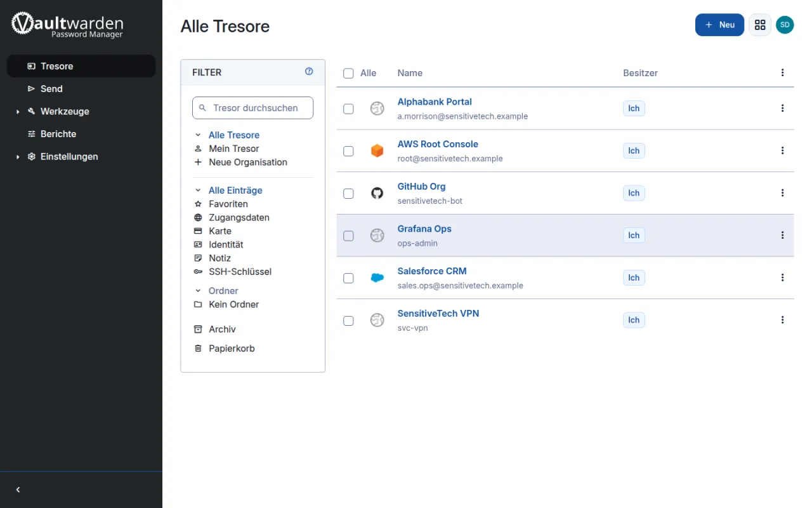
Task: Open options menu for SensitiveTech VPN row
Action: [782, 320]
